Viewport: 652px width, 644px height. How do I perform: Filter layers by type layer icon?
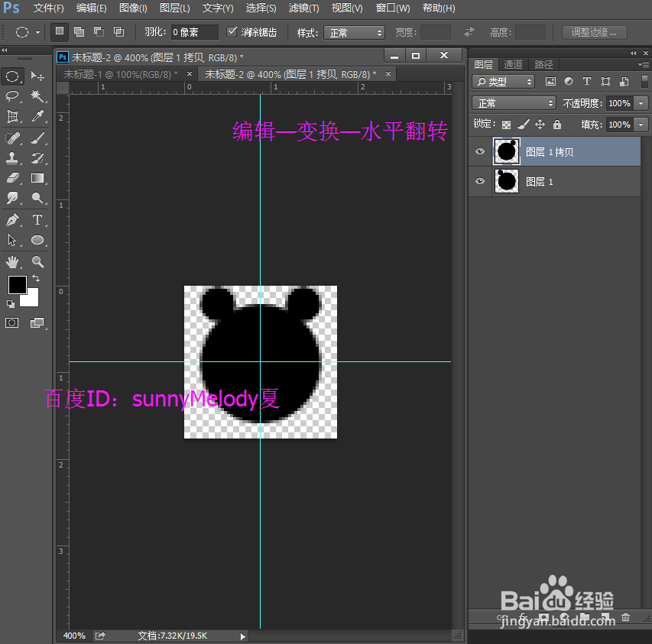click(587, 82)
